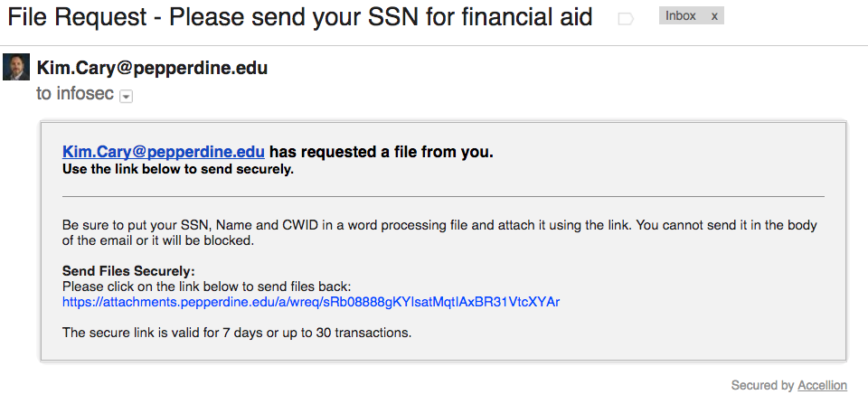Follow the Accellion link in the footer
This screenshot has width=868, height=404.
822,386
